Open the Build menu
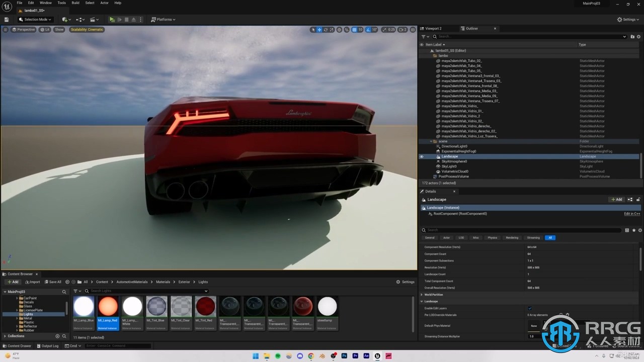This screenshot has height=362, width=644. [75, 3]
